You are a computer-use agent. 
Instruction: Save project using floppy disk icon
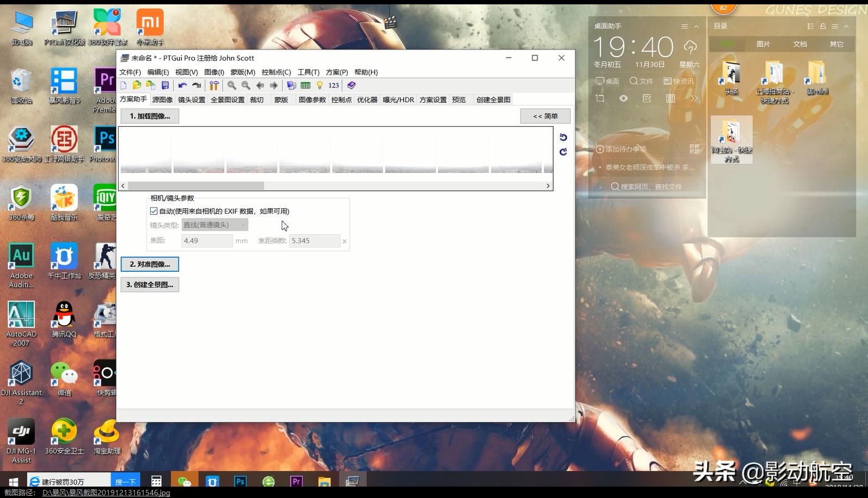[x=165, y=85]
